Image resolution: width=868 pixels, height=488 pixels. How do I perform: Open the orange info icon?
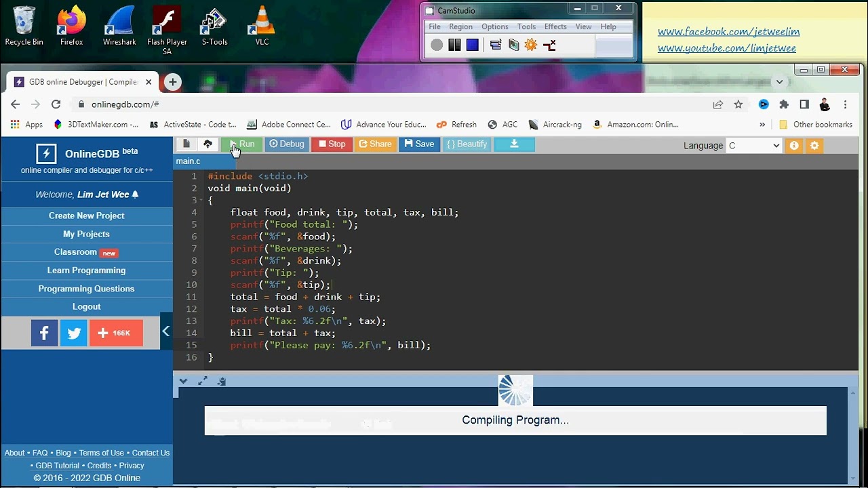point(793,146)
